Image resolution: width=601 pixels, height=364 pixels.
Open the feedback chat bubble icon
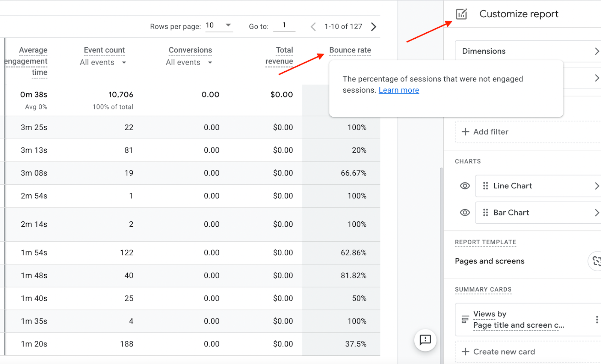pyautogui.click(x=425, y=340)
